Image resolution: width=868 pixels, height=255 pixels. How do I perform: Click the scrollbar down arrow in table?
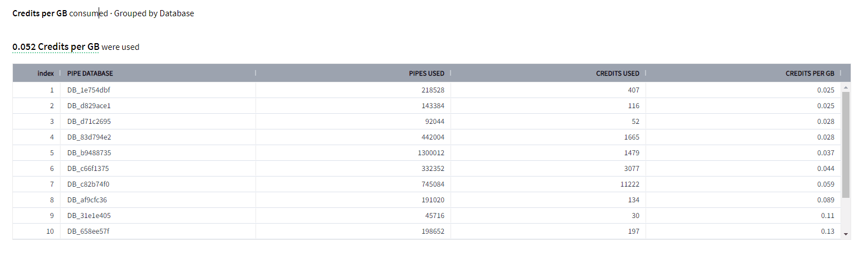point(846,234)
